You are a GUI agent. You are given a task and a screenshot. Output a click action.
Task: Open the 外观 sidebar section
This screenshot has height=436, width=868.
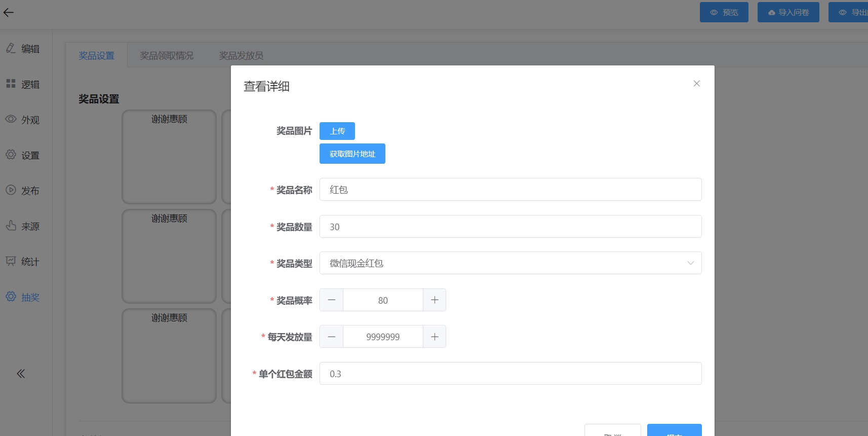pyautogui.click(x=23, y=120)
